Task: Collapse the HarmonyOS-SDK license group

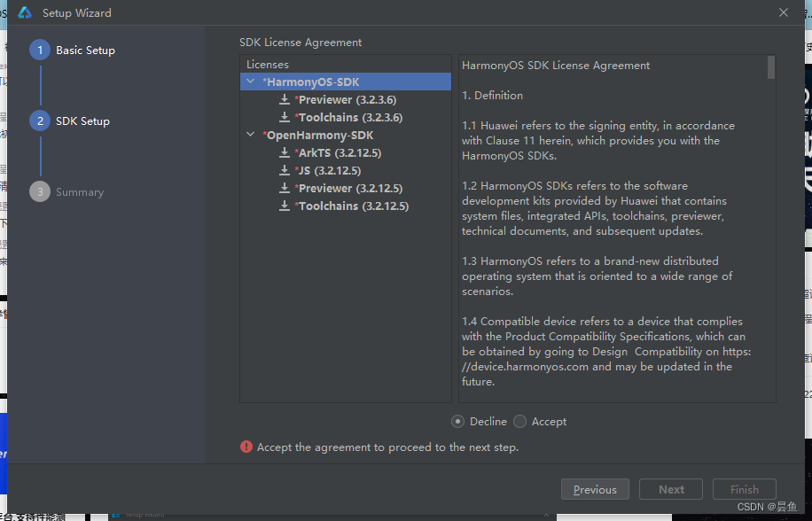Action: 251,82
